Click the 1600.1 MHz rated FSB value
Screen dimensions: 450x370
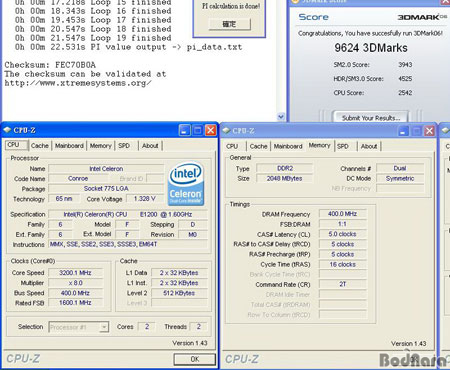click(75, 303)
